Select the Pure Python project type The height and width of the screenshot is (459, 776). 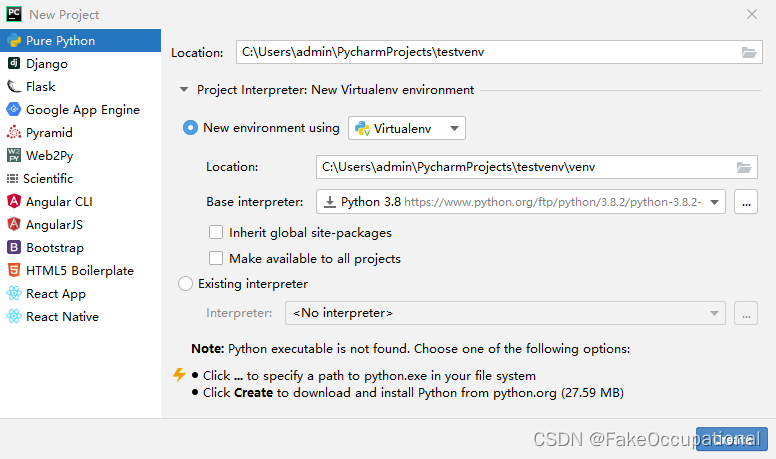80,41
